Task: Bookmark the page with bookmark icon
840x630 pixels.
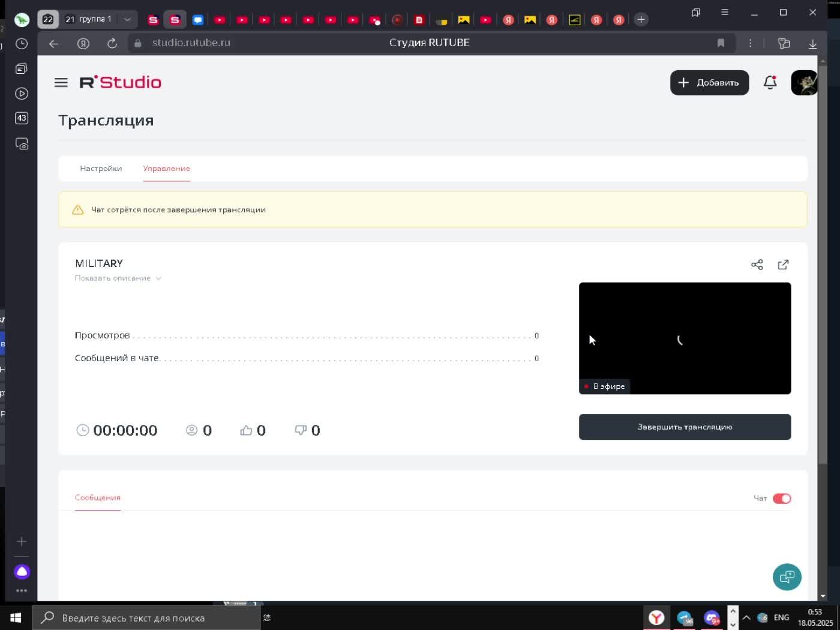Action: click(x=721, y=43)
